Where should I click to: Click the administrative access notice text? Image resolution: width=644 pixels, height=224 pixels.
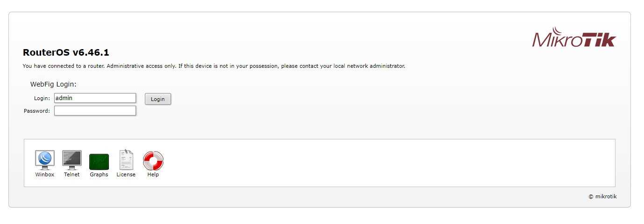pos(214,66)
